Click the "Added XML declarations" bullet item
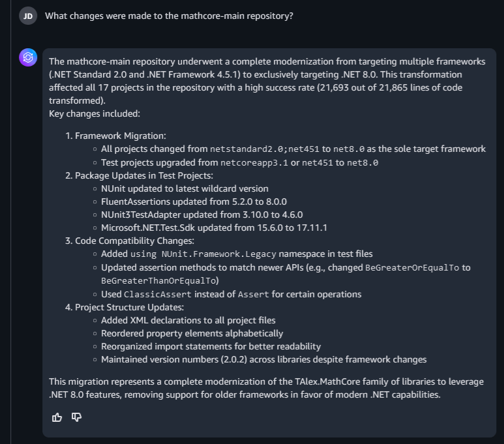The image size is (504, 444). [188, 320]
